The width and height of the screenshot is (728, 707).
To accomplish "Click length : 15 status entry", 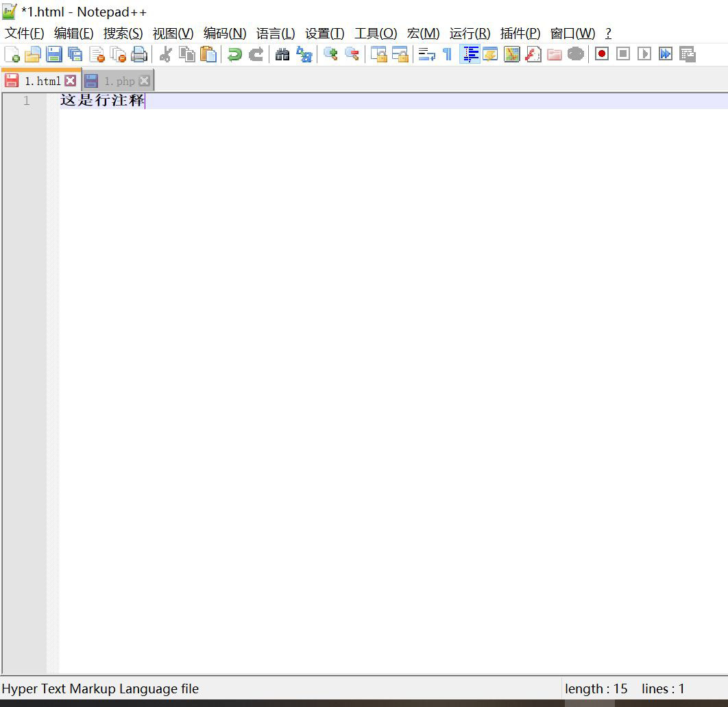I will (x=596, y=688).
